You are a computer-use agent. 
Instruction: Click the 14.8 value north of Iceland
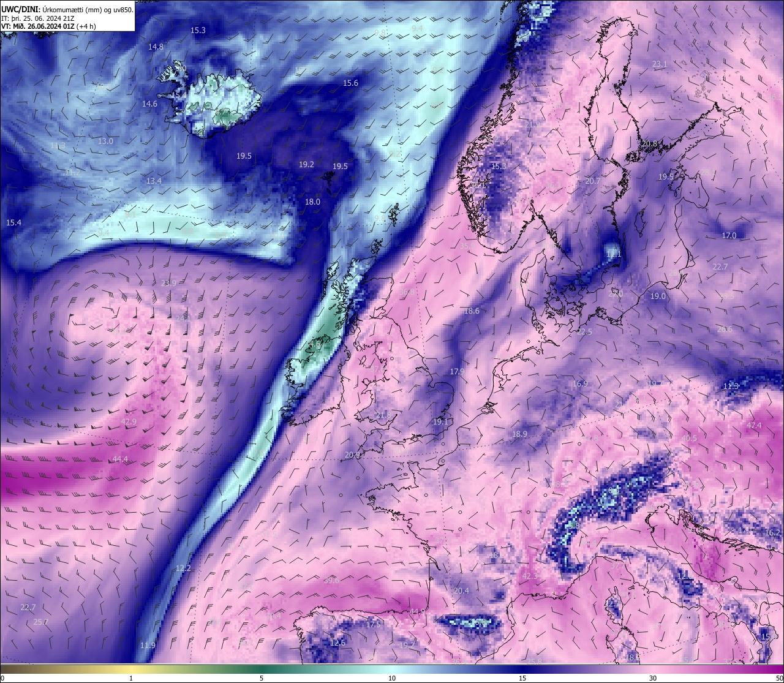pyautogui.click(x=156, y=47)
